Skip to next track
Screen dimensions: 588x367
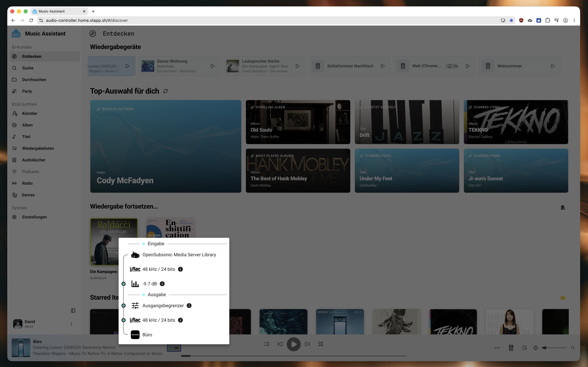tap(307, 344)
